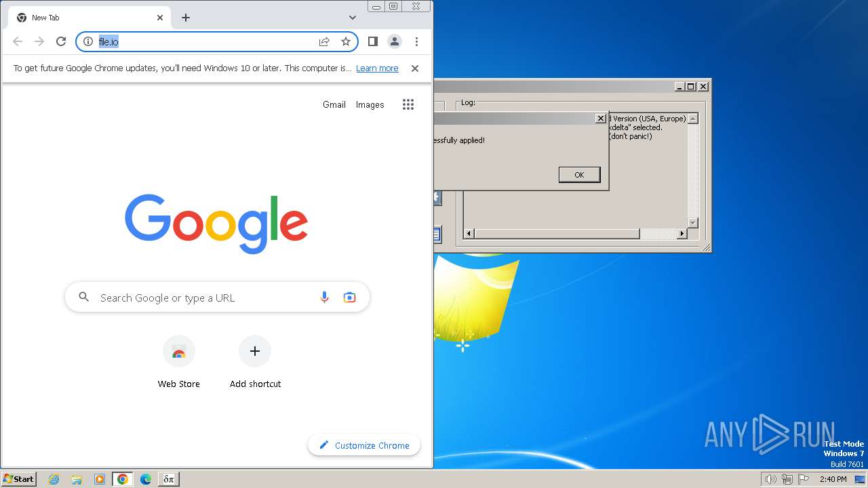868x488 pixels.
Task: Open Google Images link
Action: click(370, 104)
